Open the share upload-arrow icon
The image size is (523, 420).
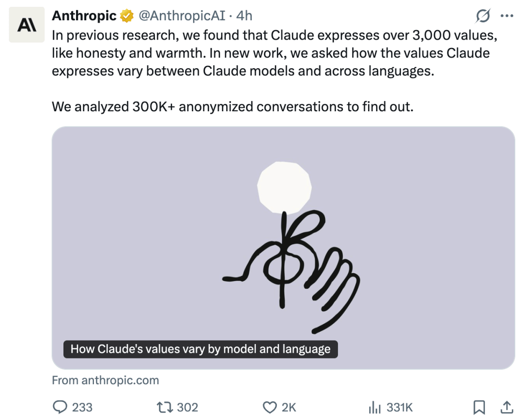507,407
